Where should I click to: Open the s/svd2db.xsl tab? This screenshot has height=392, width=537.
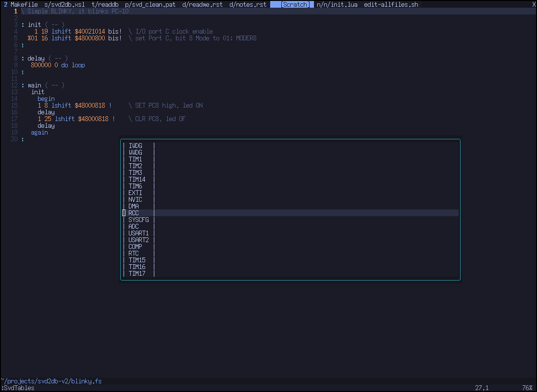tap(64, 4)
